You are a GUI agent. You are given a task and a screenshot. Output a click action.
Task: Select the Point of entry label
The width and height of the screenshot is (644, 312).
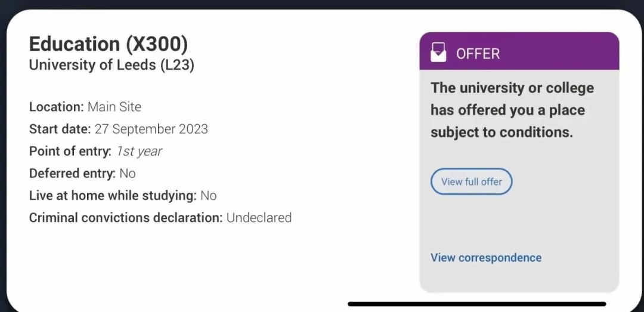70,152
